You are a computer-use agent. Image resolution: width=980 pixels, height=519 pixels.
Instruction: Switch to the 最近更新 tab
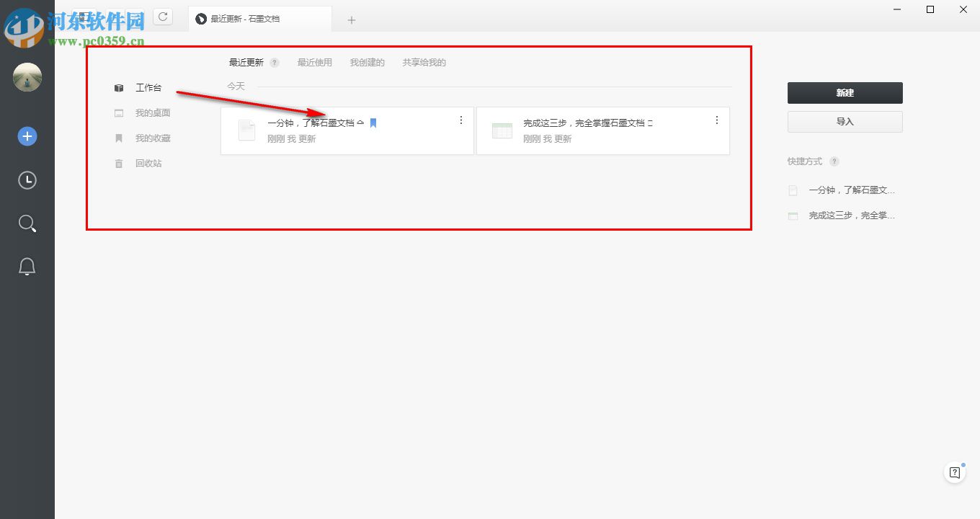pos(246,63)
